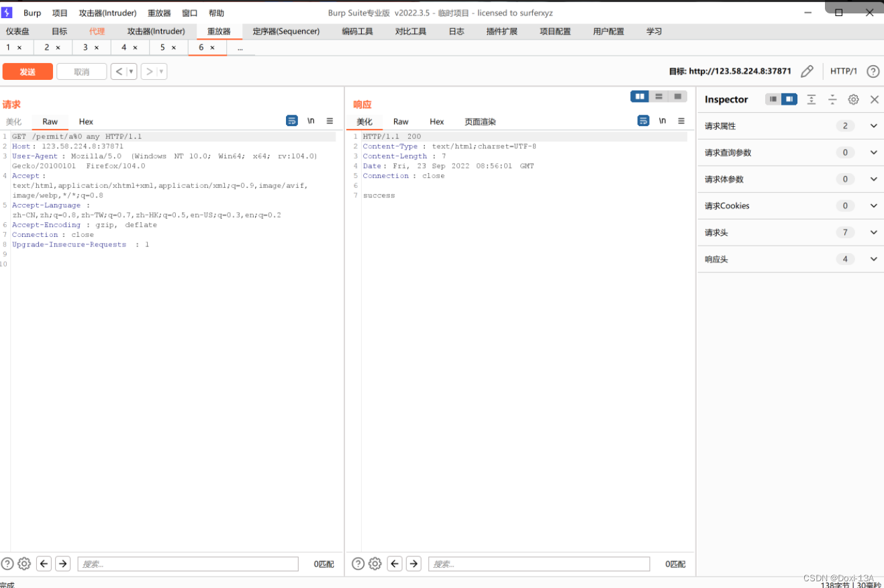Open the 定序器(Sequencer) tab
Image resolution: width=884 pixels, height=588 pixels.
tap(285, 31)
